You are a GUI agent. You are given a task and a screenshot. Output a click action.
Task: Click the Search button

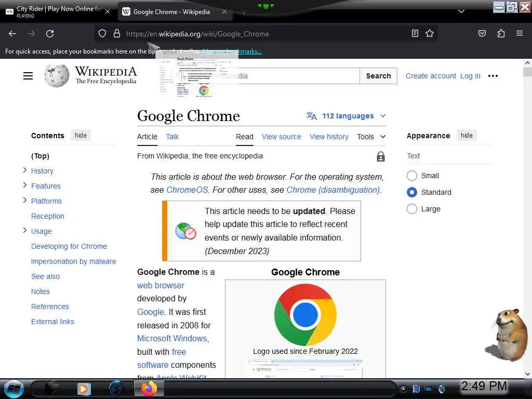click(378, 76)
